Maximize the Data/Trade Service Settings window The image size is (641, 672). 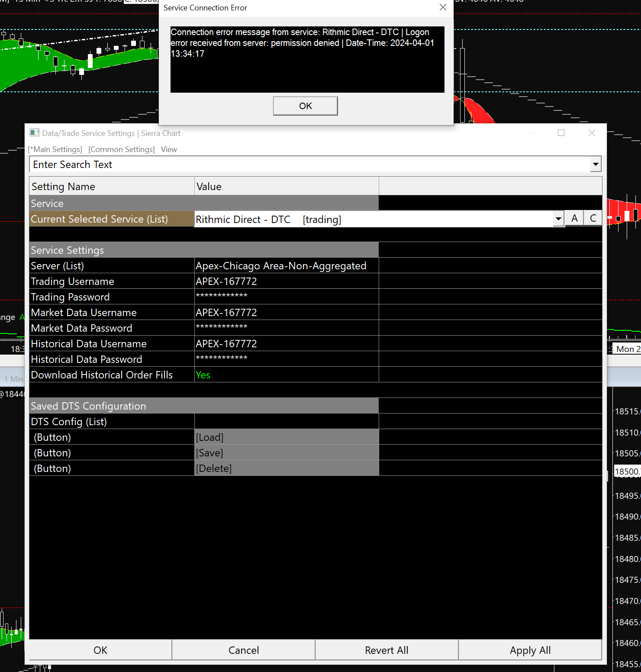pos(561,133)
